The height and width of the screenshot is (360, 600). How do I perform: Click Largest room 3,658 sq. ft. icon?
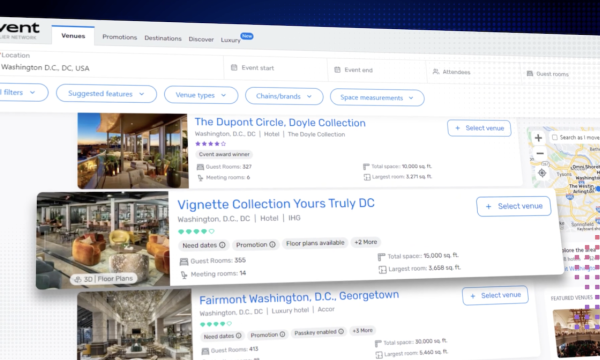[x=382, y=270]
